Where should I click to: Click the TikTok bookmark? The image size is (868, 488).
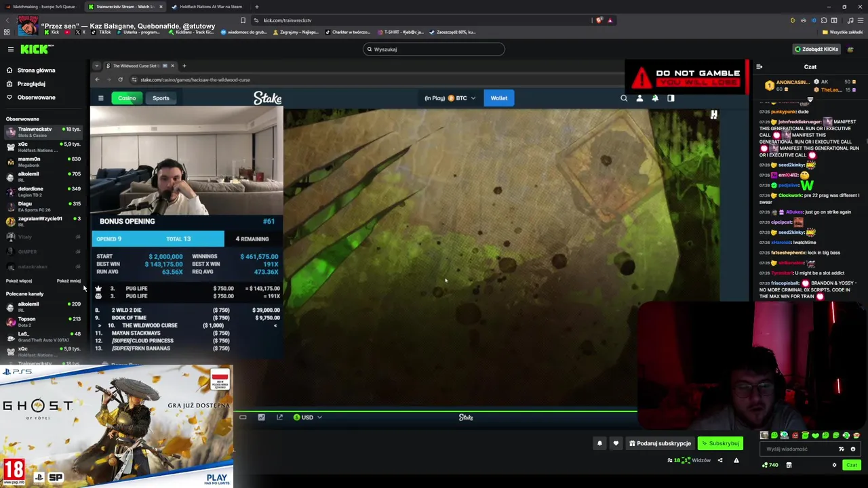[x=102, y=32]
